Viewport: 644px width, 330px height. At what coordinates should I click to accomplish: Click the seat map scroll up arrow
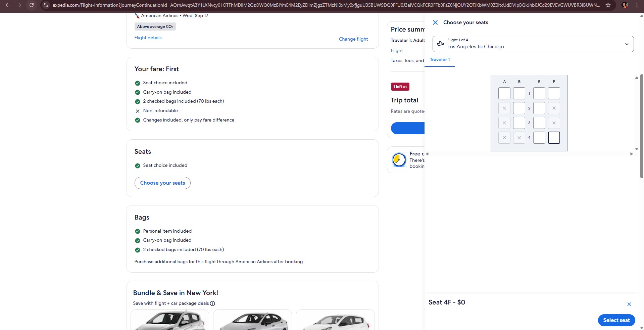[636, 78]
